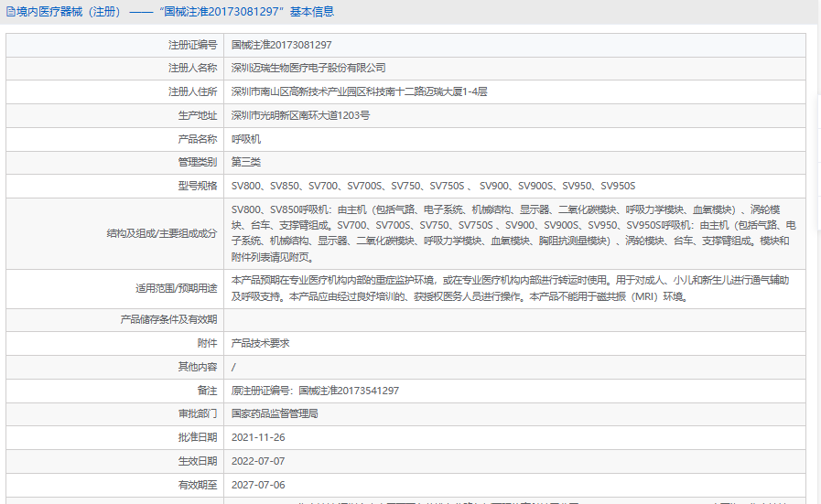This screenshot has width=821, height=504.
Task: Click the structure description starting 'SV800、SV850呼吸机'
Action: [514, 233]
